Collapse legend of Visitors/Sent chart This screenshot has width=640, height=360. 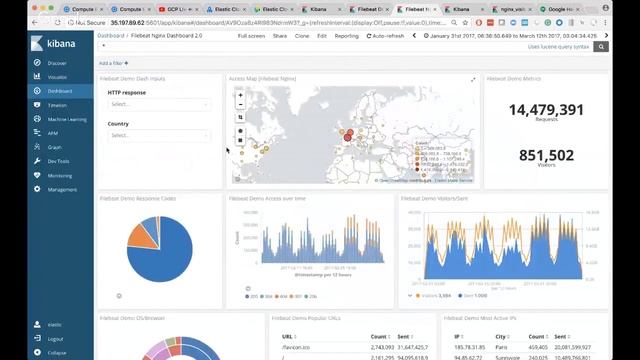pos(410,296)
